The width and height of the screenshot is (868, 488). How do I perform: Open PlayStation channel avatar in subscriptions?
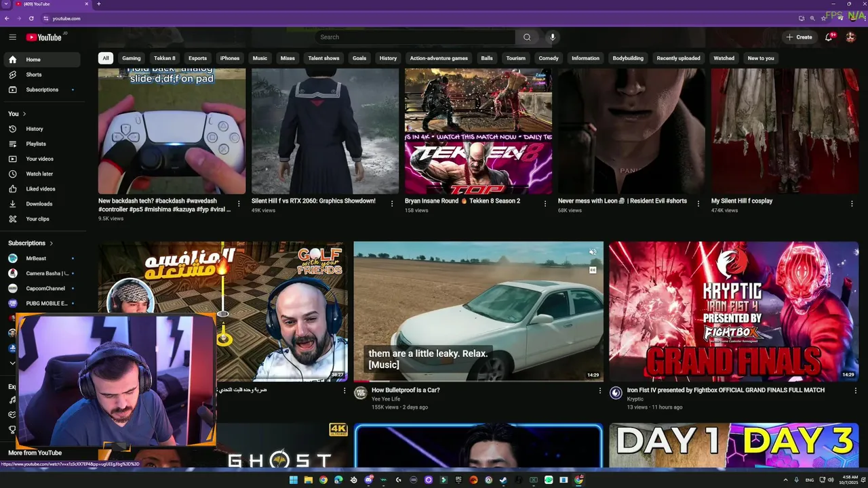tap(12, 348)
